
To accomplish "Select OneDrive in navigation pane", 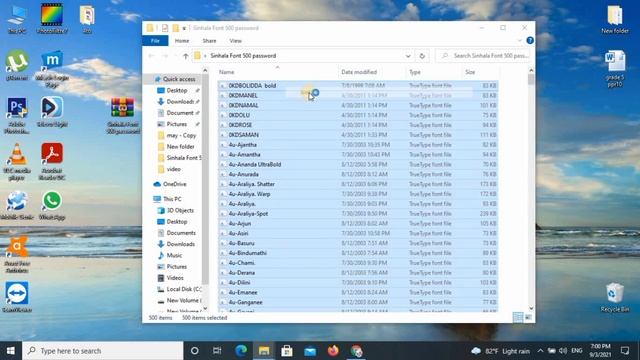I will [174, 184].
